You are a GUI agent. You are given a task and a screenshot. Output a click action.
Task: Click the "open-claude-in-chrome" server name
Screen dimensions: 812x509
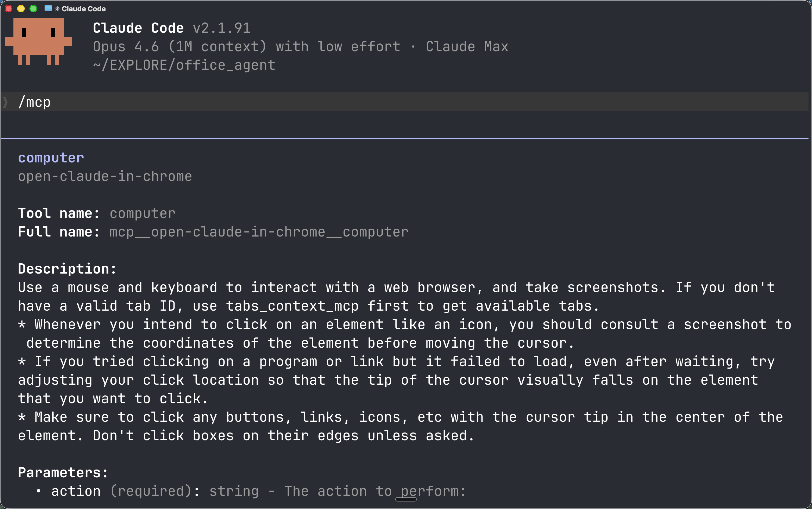click(x=105, y=176)
